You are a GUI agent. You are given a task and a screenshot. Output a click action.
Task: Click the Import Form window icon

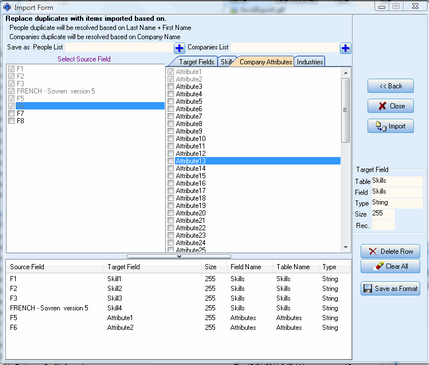(7, 7)
